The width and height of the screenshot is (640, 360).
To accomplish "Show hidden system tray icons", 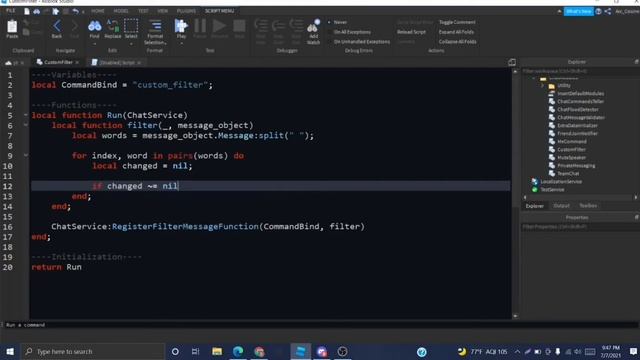I will point(517,351).
